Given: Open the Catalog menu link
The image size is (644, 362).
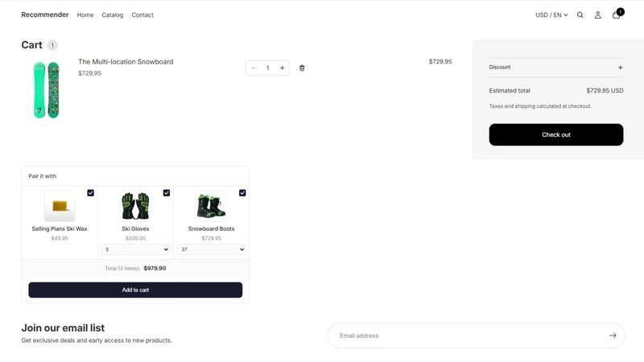Looking at the screenshot, I should [113, 14].
